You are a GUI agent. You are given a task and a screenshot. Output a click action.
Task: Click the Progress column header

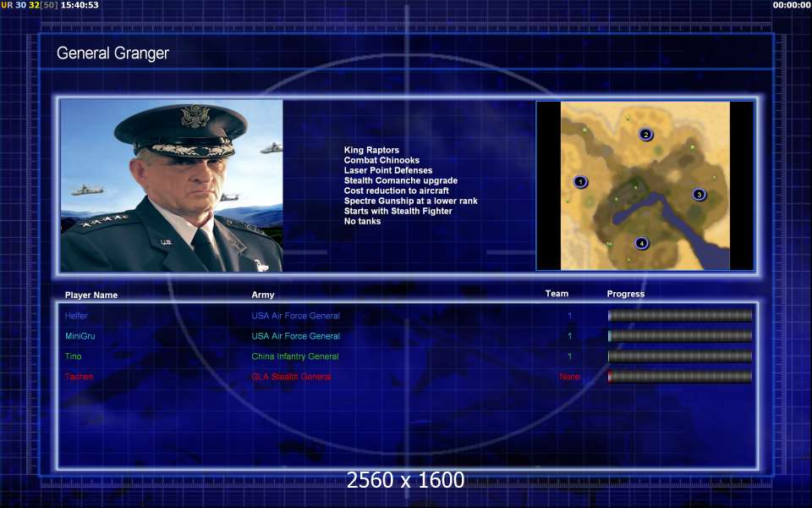coord(626,294)
